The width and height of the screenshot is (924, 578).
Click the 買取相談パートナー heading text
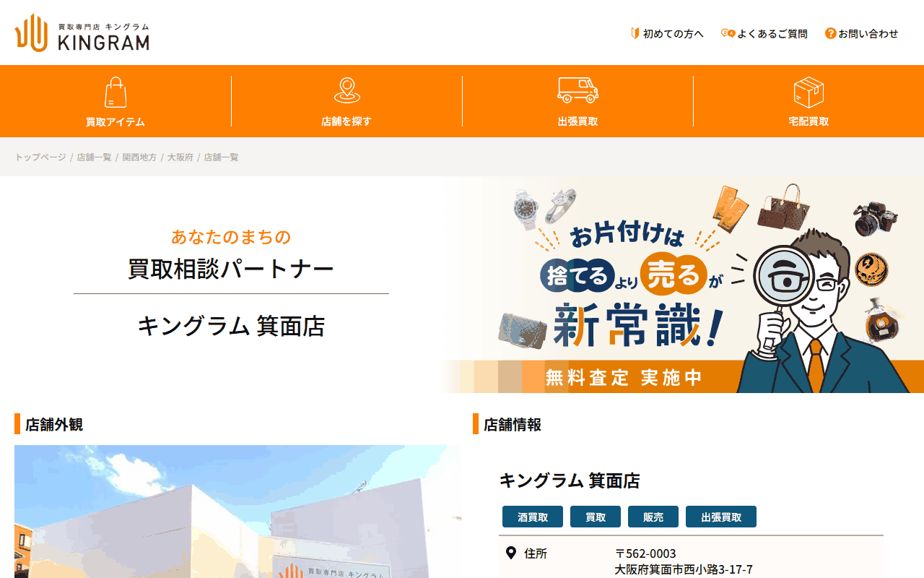coord(231,269)
